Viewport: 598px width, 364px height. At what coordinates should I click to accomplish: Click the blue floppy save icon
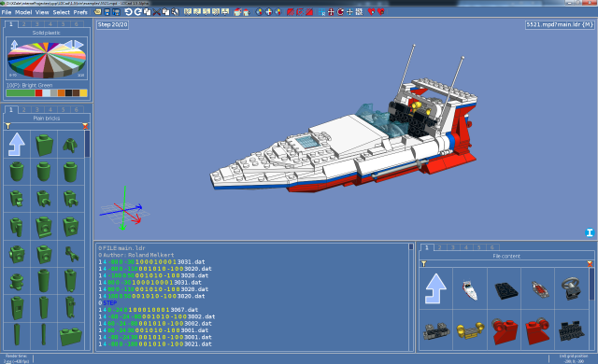[x=107, y=12]
